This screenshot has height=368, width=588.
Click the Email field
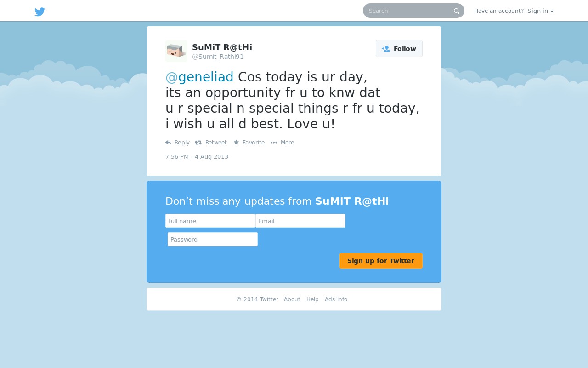300,221
